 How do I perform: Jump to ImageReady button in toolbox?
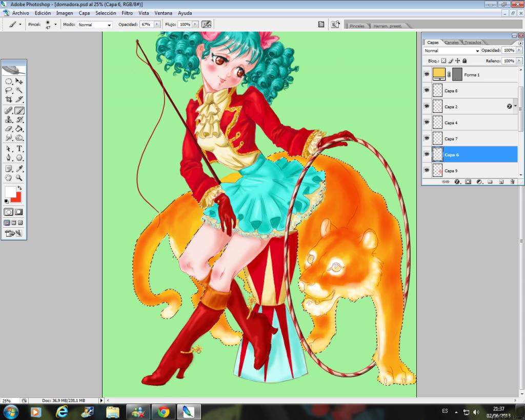13,233
